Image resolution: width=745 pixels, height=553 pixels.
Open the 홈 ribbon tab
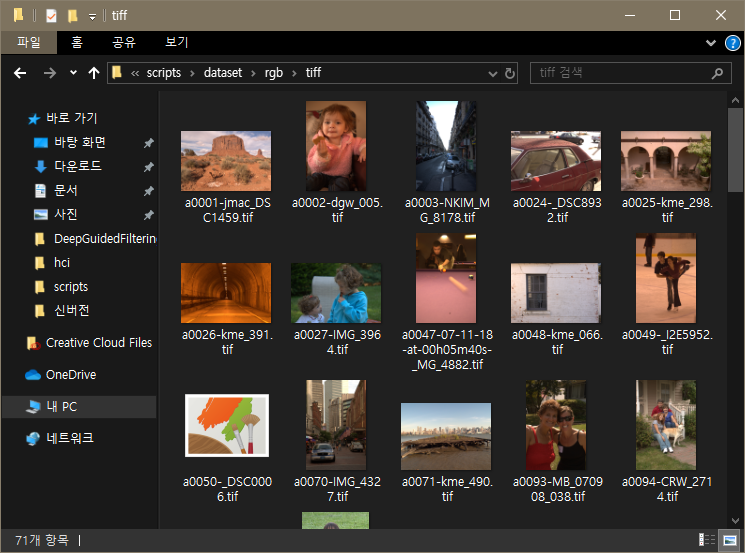click(x=76, y=42)
